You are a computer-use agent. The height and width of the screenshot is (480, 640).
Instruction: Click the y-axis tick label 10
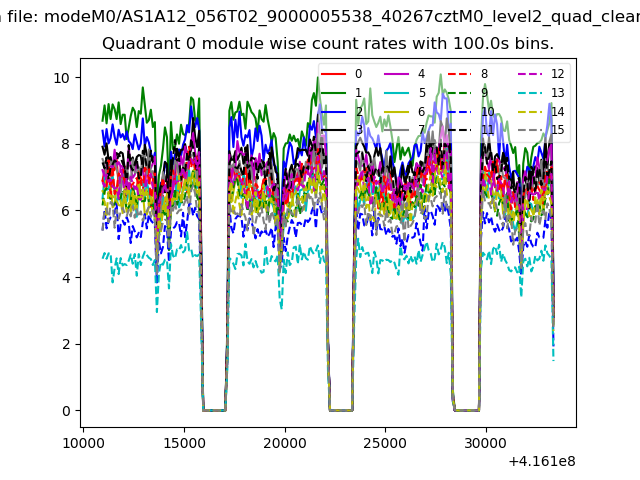pyautogui.click(x=60, y=78)
